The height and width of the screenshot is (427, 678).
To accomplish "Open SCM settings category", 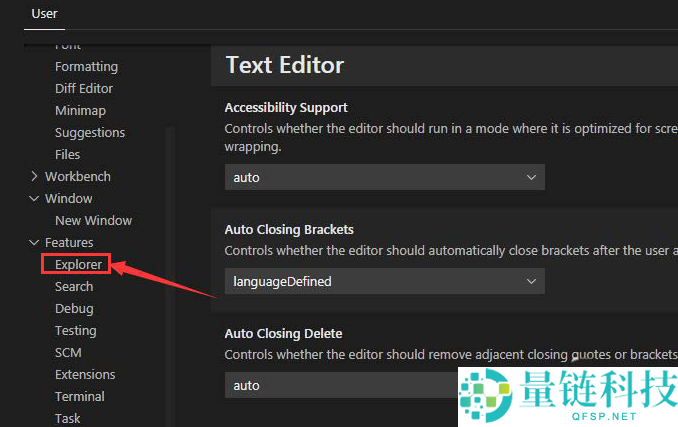I will click(68, 353).
